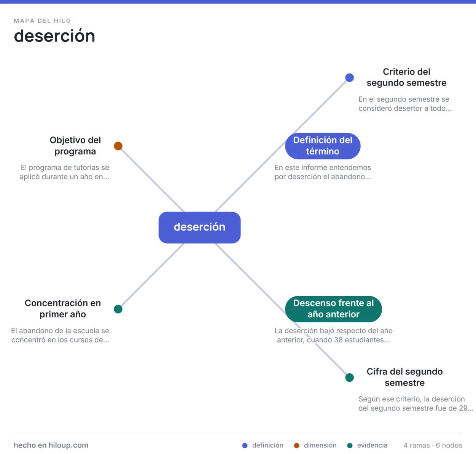
Task: Click the hecho en hiloup.com link
Action: [51, 445]
